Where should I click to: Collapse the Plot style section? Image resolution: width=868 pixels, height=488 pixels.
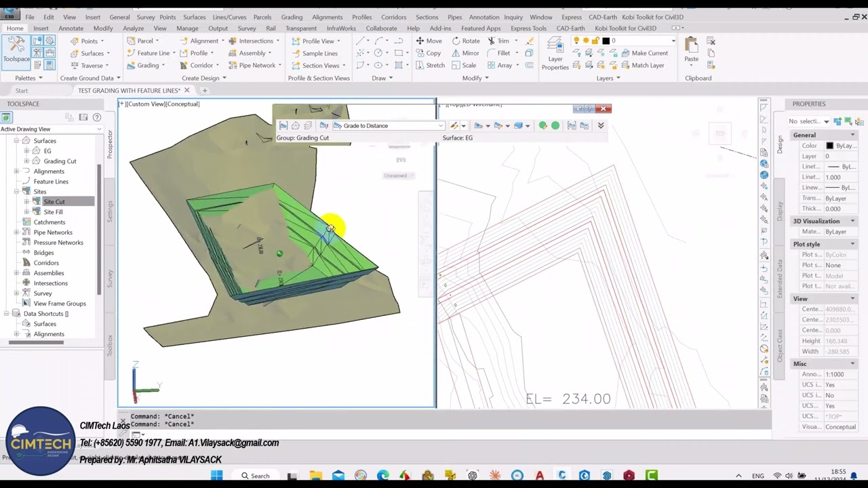coord(852,244)
